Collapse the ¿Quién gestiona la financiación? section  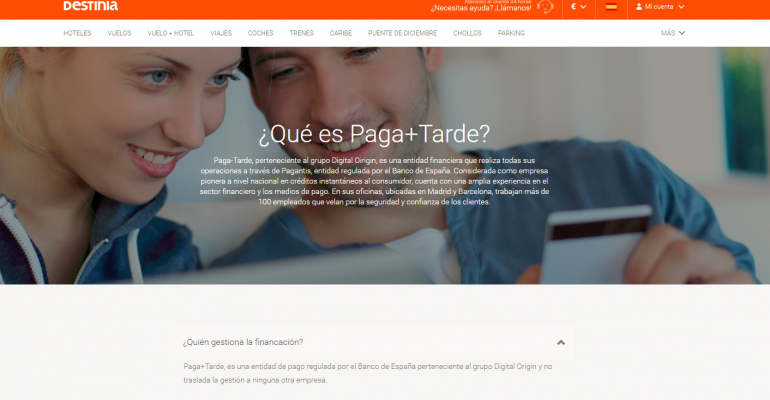[374, 342]
